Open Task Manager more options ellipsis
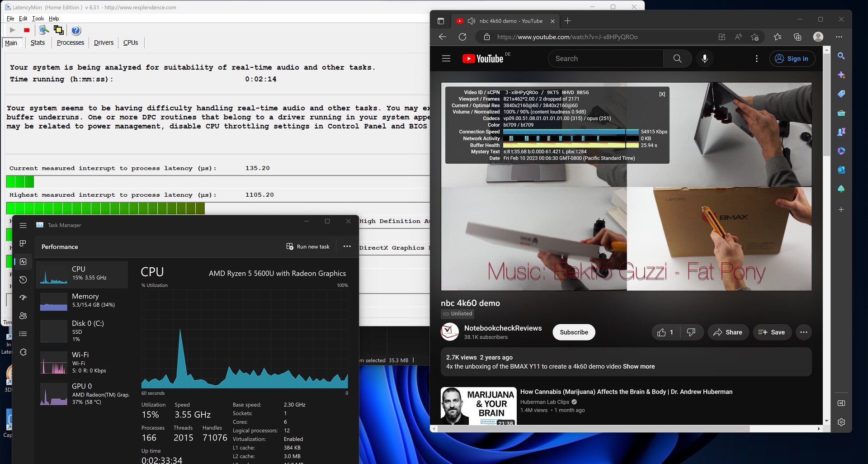 click(347, 246)
